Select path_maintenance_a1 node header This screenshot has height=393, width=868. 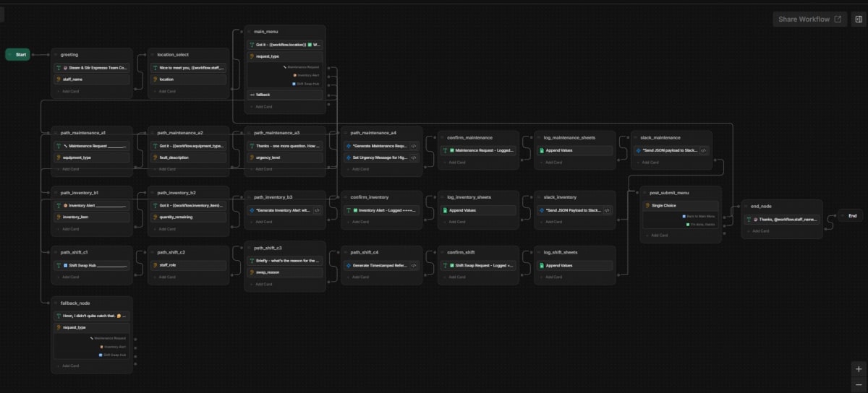click(x=83, y=133)
